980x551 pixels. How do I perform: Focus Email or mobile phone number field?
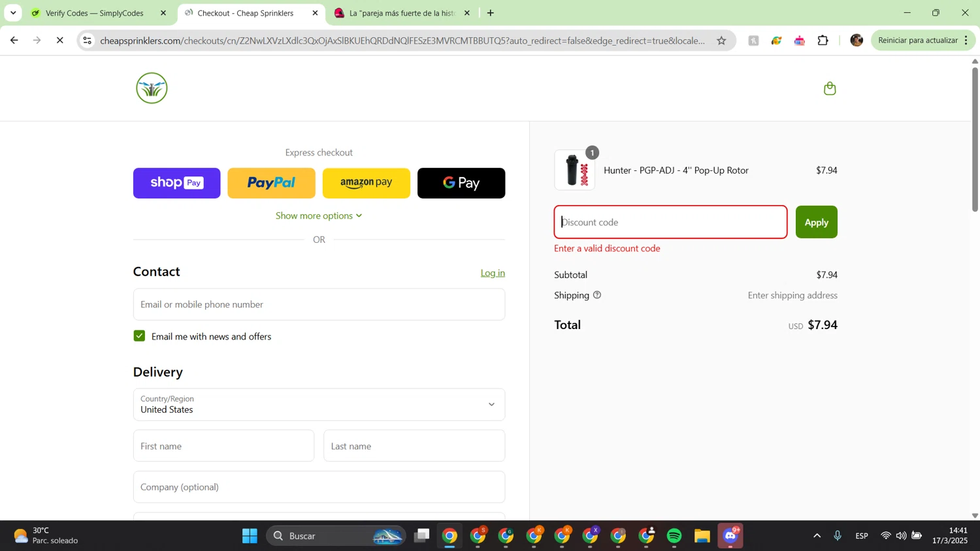[x=319, y=304]
